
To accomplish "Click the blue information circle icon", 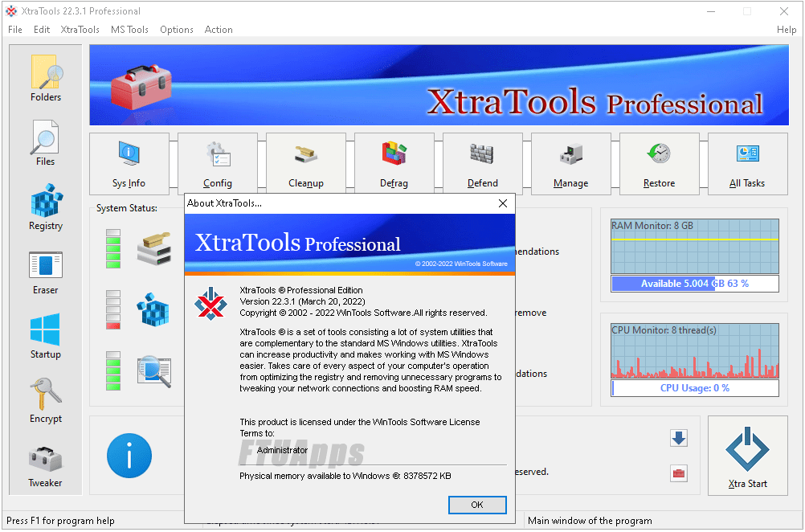I will [129, 456].
